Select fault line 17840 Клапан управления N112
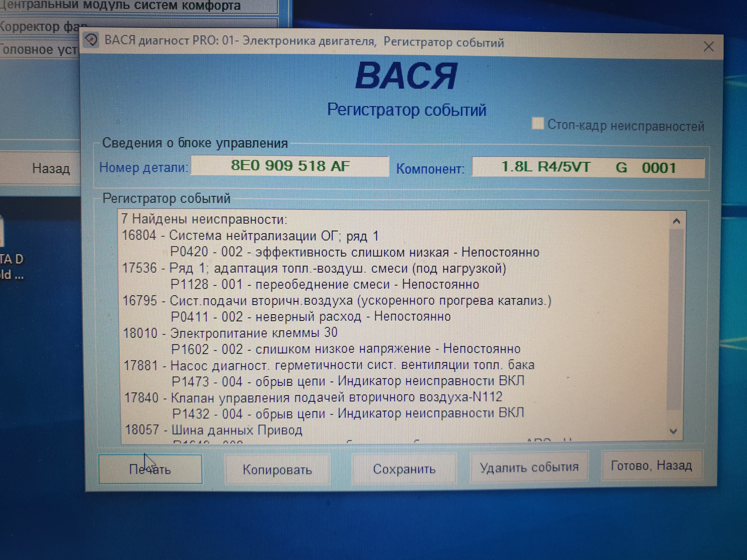The width and height of the screenshot is (747, 560). (314, 397)
